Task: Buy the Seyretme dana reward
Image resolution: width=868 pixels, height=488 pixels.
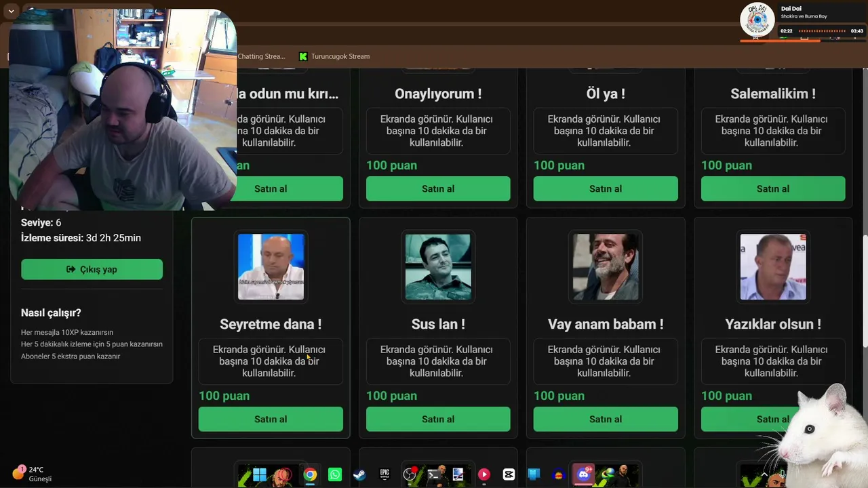Action: [x=271, y=419]
